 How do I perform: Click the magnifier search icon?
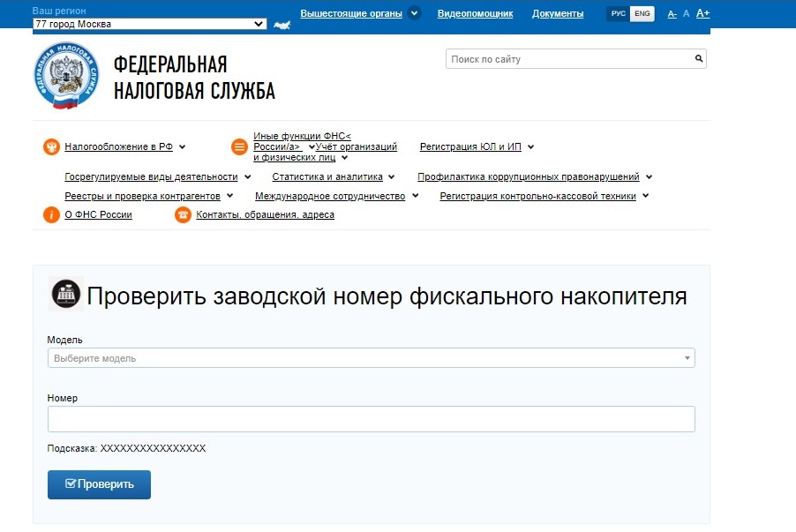(x=699, y=58)
